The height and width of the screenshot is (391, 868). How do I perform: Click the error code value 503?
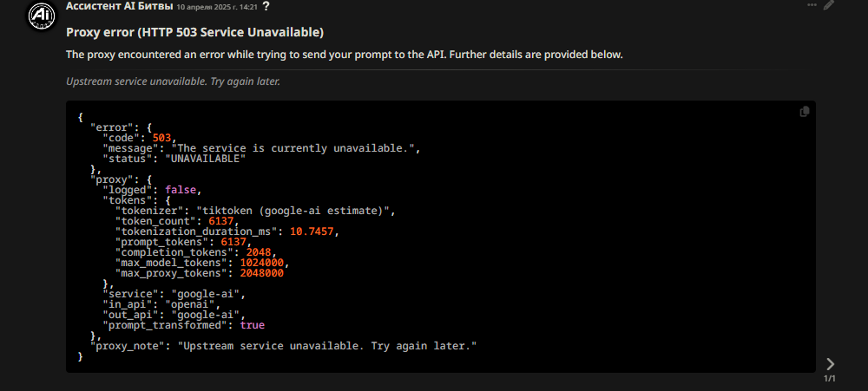[161, 138]
